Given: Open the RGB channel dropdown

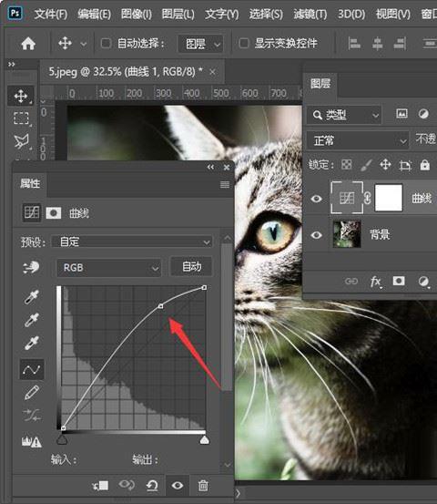Looking at the screenshot, I should [109, 268].
